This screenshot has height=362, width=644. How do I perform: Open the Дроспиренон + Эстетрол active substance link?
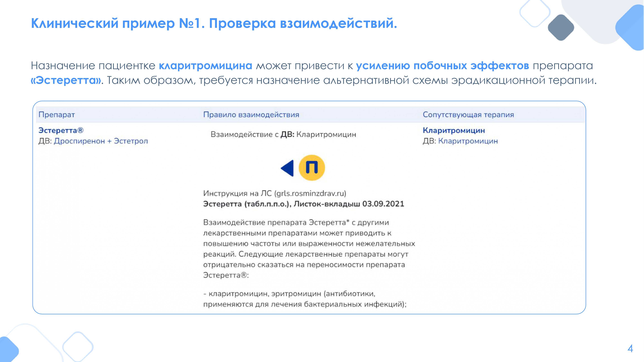(101, 141)
